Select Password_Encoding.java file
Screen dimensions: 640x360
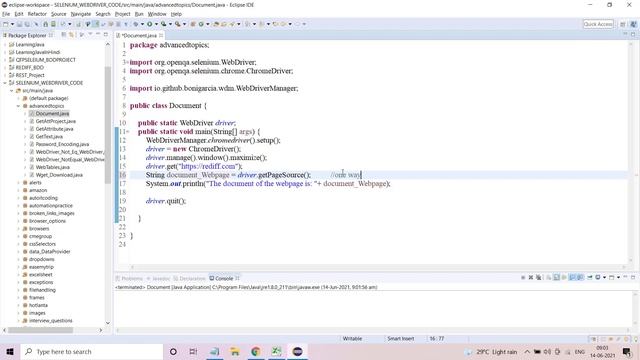(62, 144)
